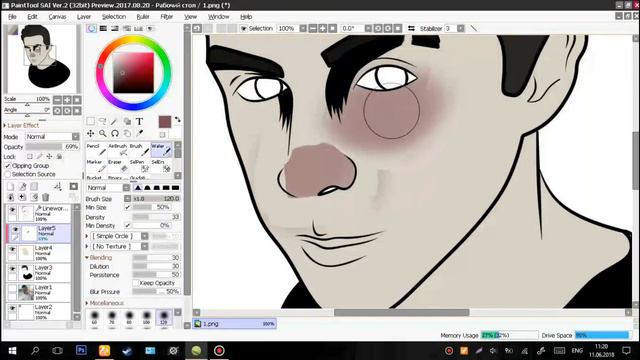The width and height of the screenshot is (640, 360).
Task: Adjust the layer Opacity slider
Action: [x=52, y=147]
